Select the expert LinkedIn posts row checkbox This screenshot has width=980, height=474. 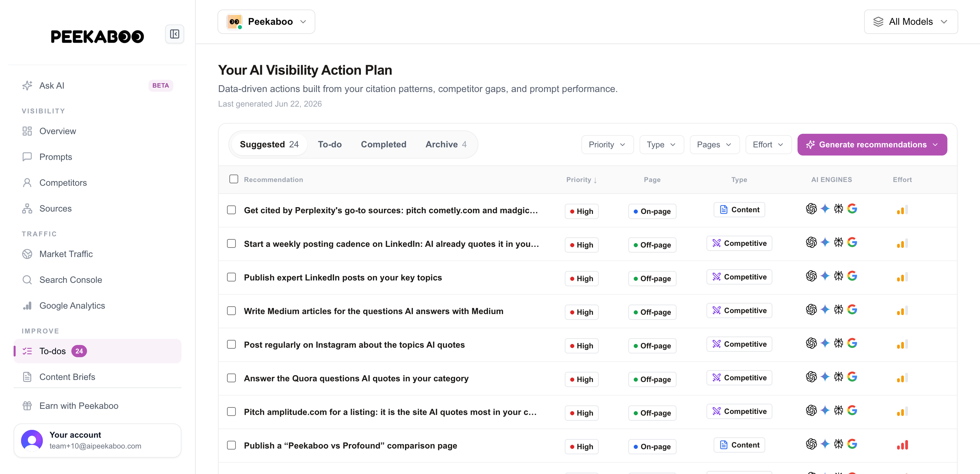tap(231, 277)
